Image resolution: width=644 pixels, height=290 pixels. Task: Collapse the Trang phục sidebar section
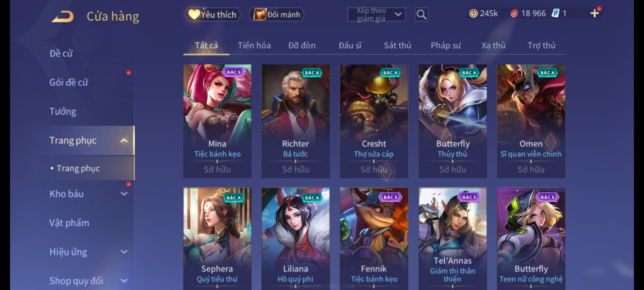[124, 140]
